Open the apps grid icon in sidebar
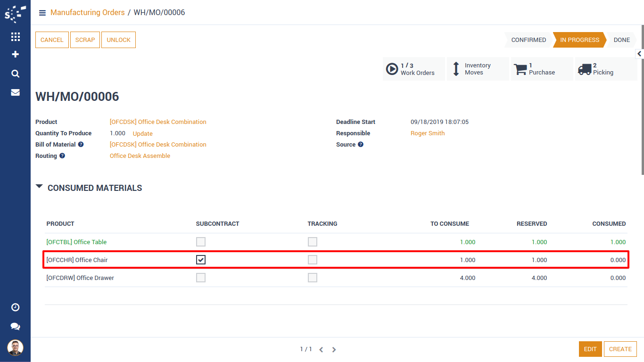Image resolution: width=644 pixels, height=362 pixels. [15, 37]
